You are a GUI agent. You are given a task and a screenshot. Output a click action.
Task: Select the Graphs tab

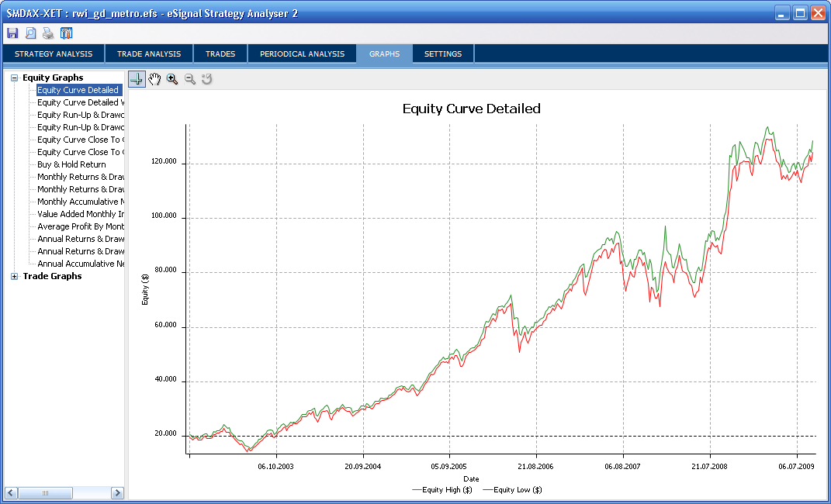tap(384, 54)
